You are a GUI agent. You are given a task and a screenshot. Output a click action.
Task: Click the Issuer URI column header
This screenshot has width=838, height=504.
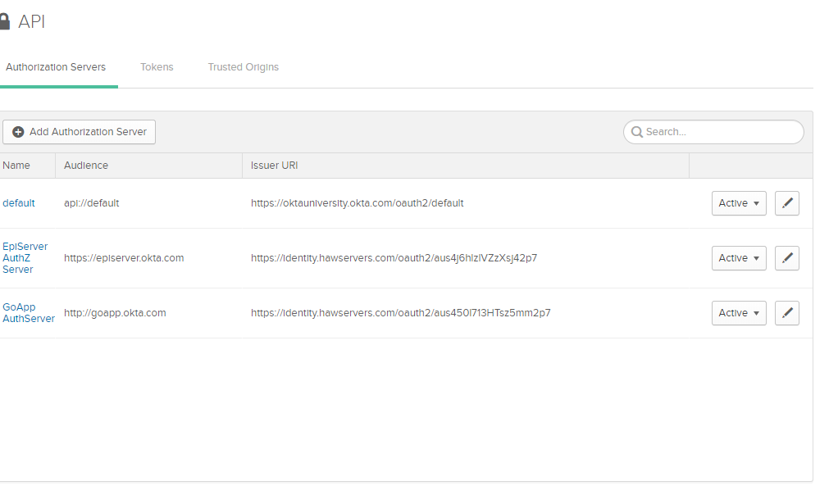pos(274,166)
